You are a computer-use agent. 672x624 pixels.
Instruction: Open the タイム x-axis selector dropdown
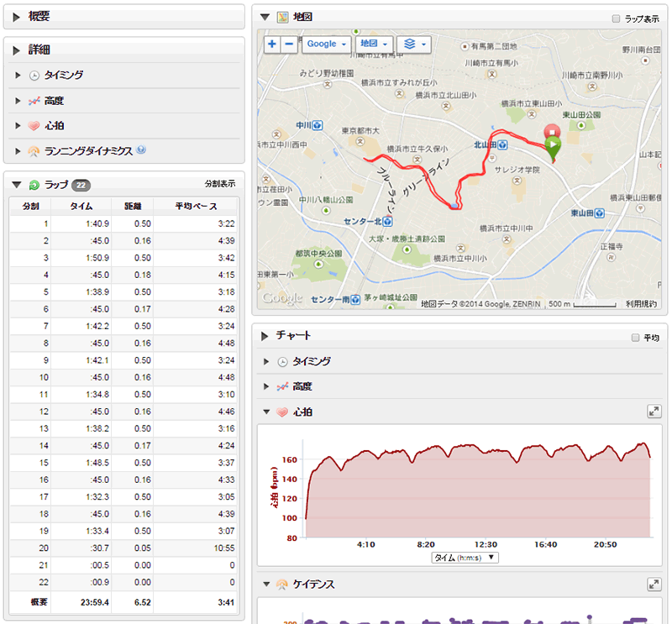pos(465,558)
